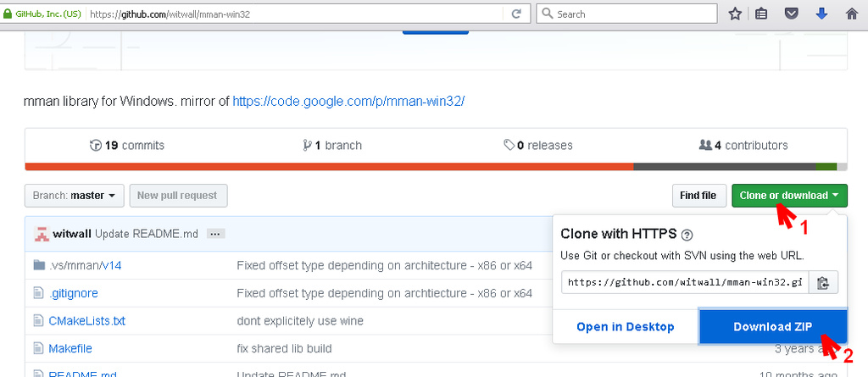Open the browser downloads arrow
868x377 pixels.
tap(821, 14)
